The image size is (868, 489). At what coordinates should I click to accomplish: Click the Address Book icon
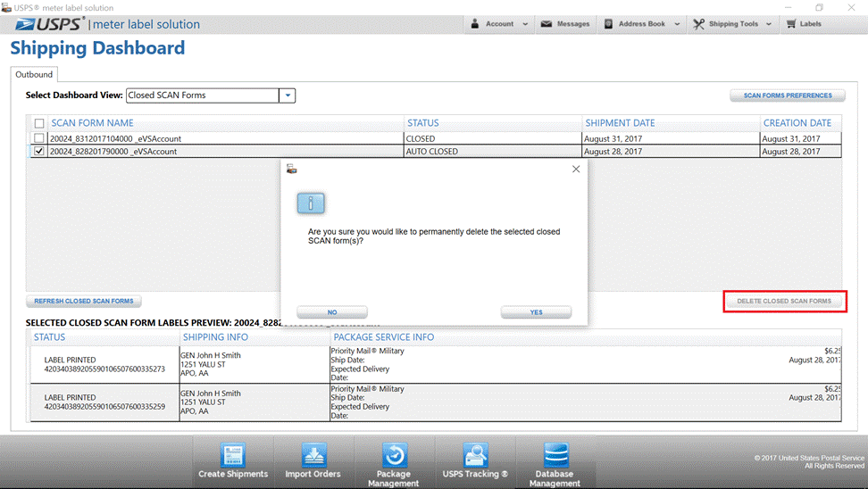608,24
